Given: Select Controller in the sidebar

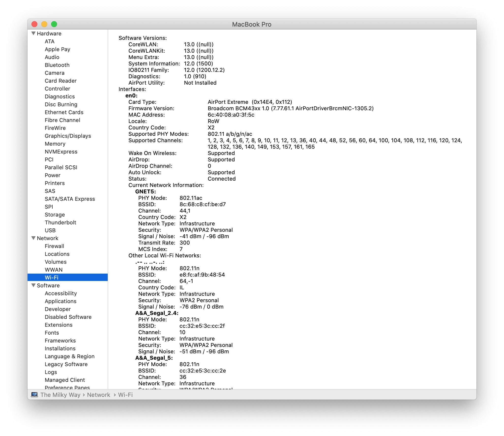Looking at the screenshot, I should pos(57,89).
